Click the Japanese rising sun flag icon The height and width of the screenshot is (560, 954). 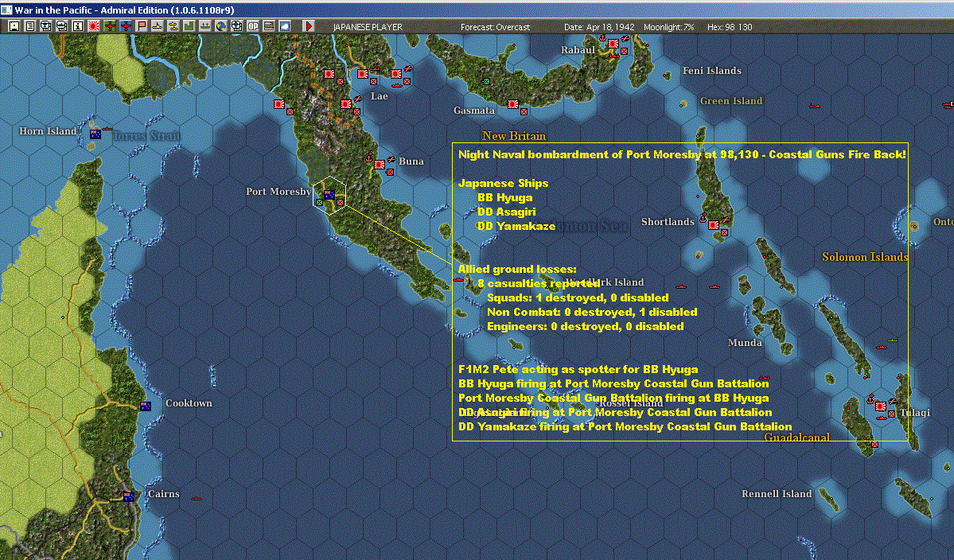(x=94, y=26)
